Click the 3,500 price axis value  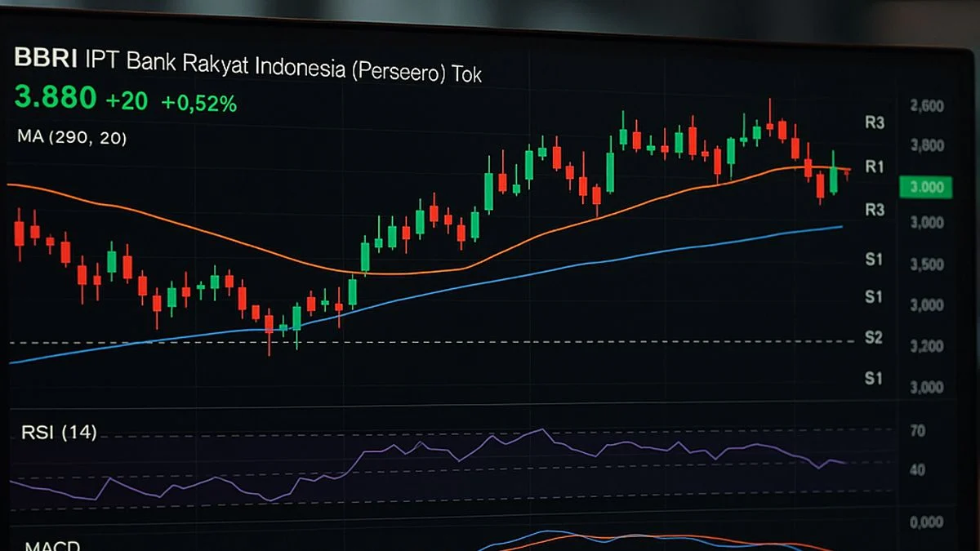[926, 264]
